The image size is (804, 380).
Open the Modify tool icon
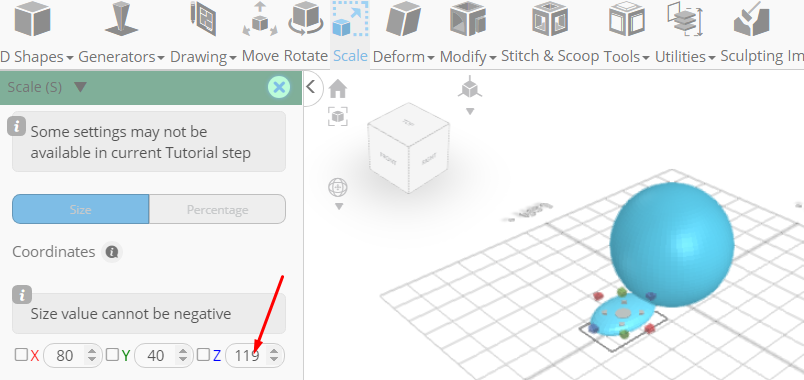click(468, 19)
